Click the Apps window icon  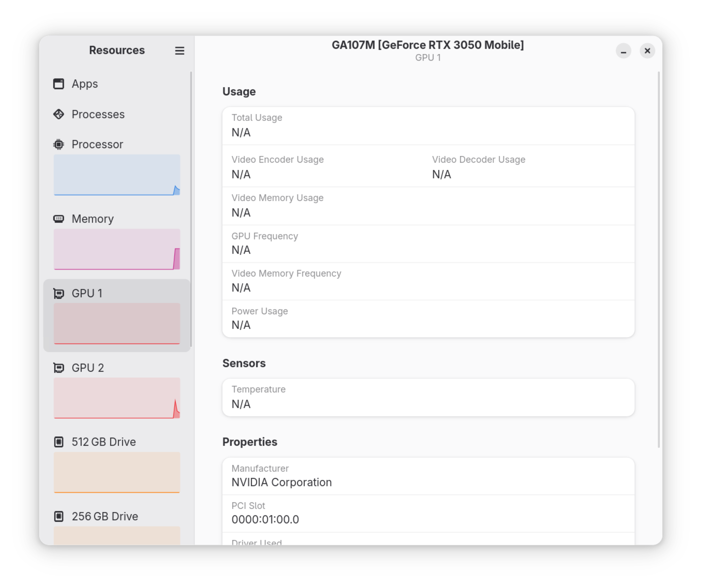[x=59, y=83]
